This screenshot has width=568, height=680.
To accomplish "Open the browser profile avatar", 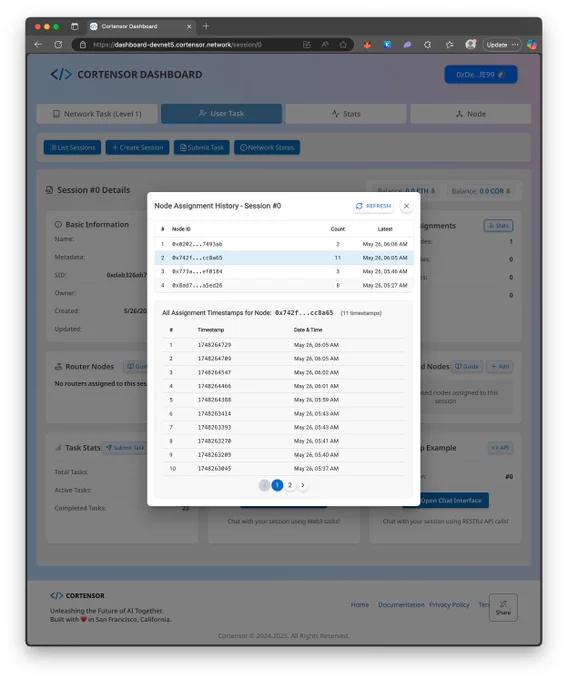I will coord(470,44).
